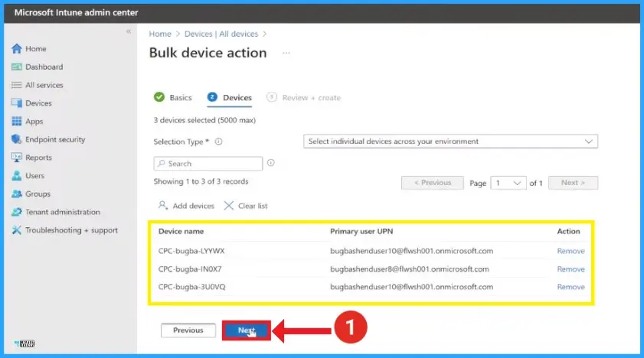This screenshot has width=644, height=358.
Task: Open the All services list icon
Action: 16,85
